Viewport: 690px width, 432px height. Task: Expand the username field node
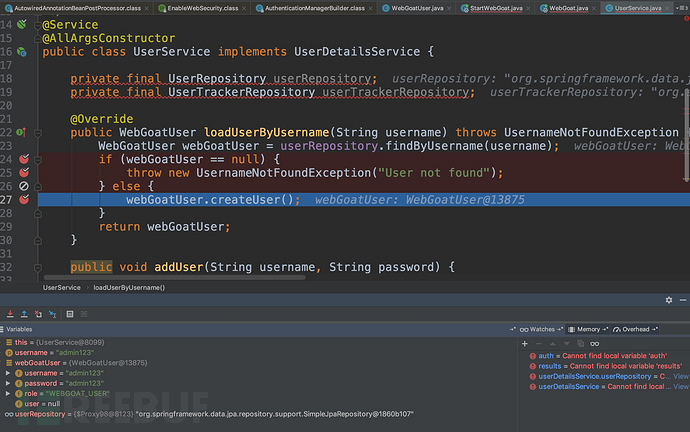point(8,372)
